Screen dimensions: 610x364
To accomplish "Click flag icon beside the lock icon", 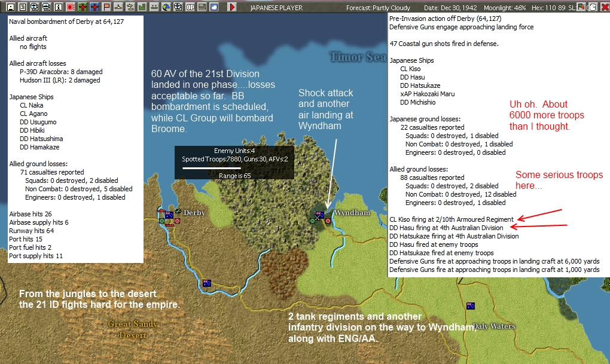I will [581, 7].
